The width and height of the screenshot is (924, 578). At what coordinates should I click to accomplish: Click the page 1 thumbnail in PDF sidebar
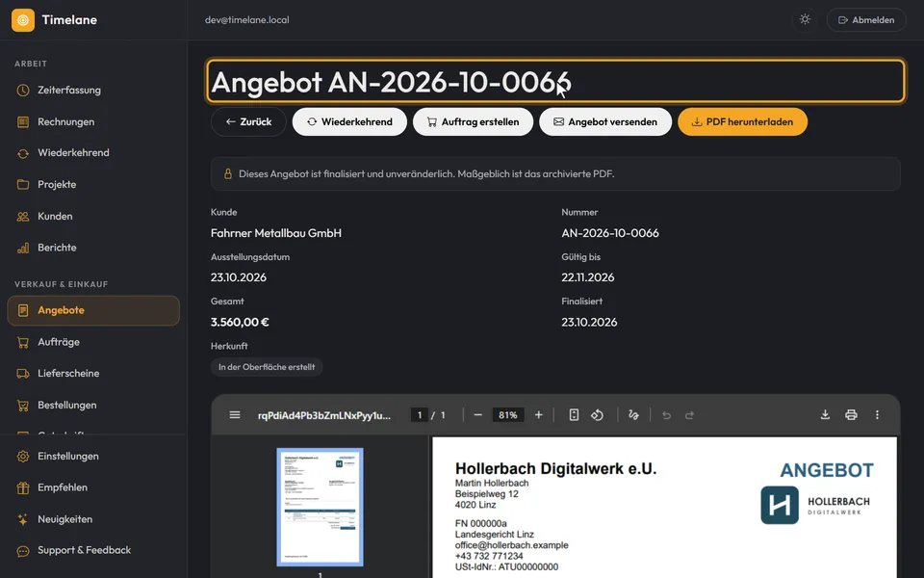point(320,508)
